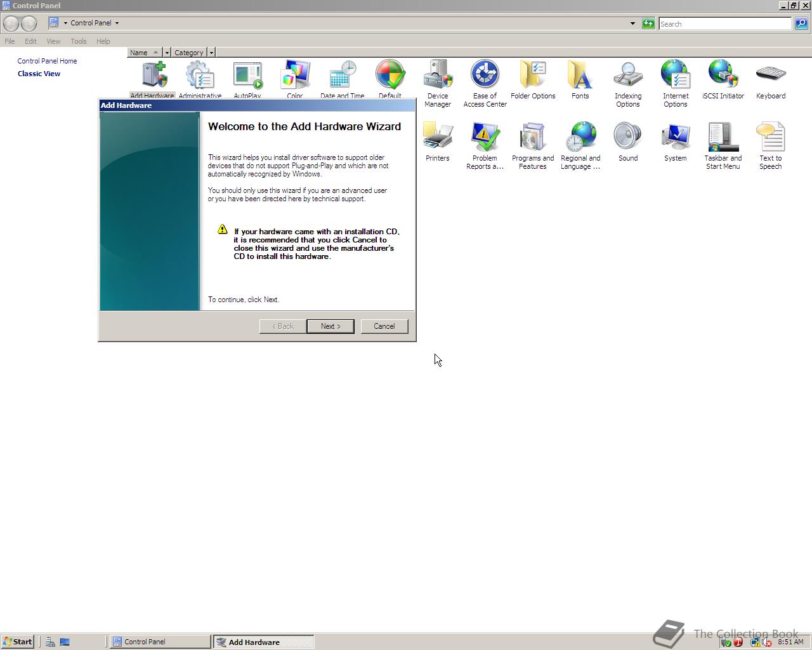Viewport: 812px width, 650px height.
Task: Click Show Desktop quick launch icon
Action: pos(65,642)
